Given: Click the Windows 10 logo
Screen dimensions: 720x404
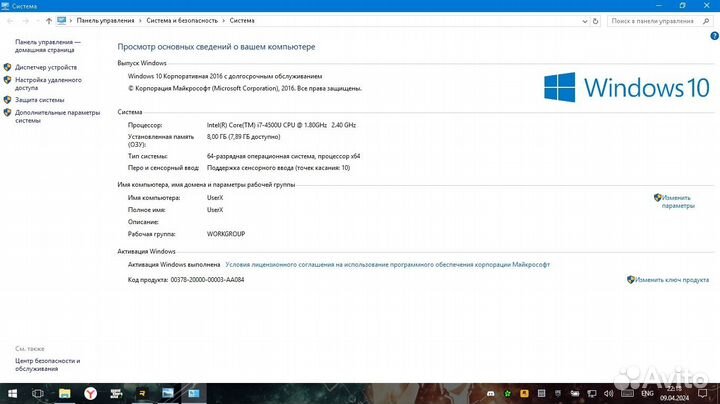Looking at the screenshot, I should (627, 87).
